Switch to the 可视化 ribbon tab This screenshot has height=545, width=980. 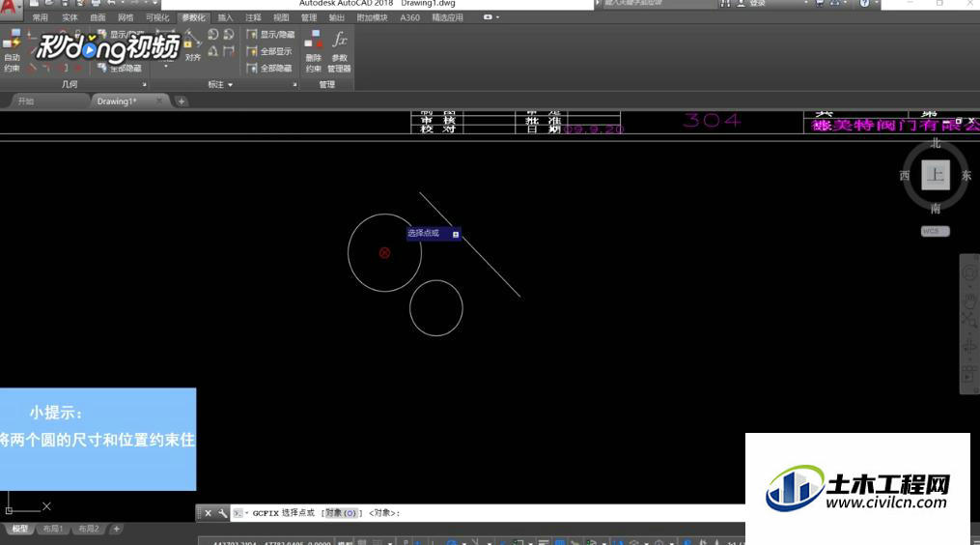click(x=156, y=17)
